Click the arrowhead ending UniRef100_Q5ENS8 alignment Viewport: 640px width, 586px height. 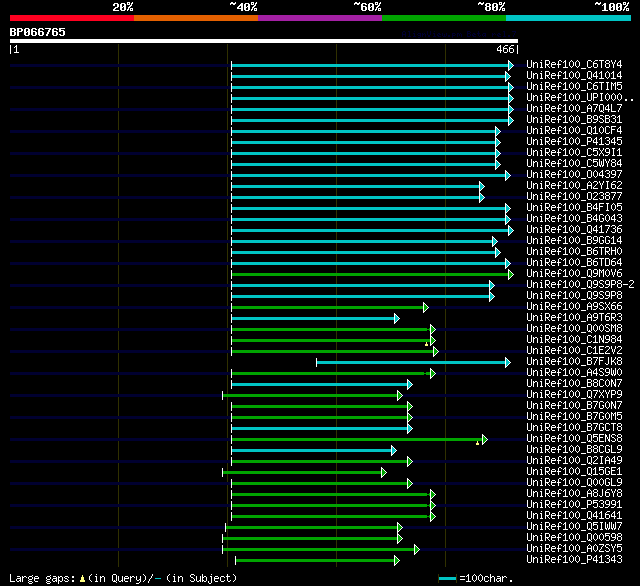(x=484, y=440)
